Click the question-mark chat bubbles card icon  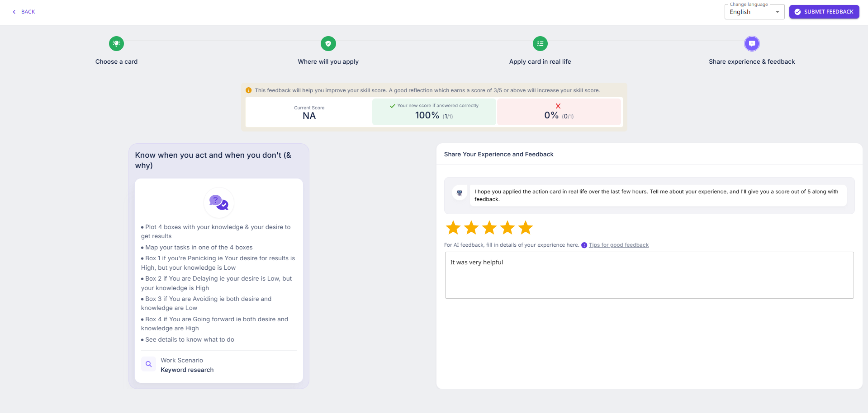pos(219,202)
